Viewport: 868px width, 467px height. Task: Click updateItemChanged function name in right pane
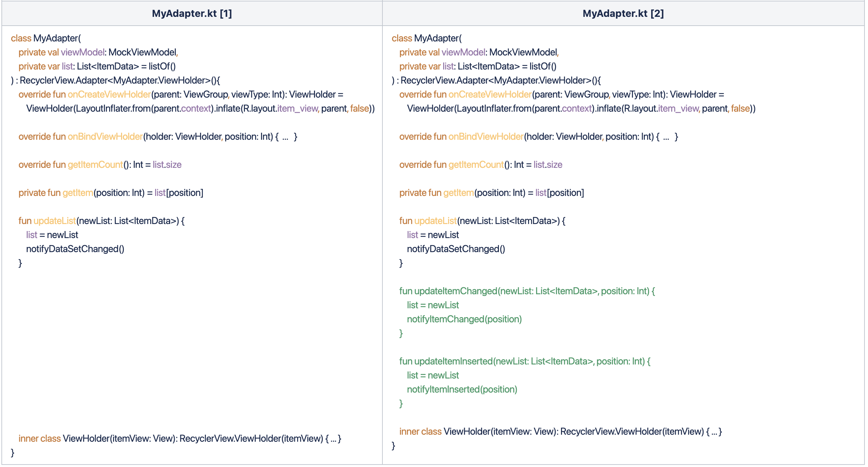click(455, 291)
